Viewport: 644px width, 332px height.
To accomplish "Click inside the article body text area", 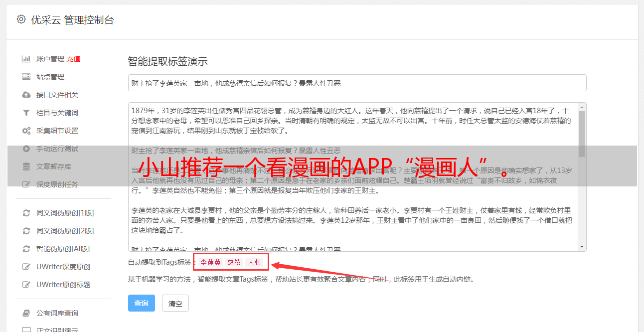I will click(x=352, y=177).
